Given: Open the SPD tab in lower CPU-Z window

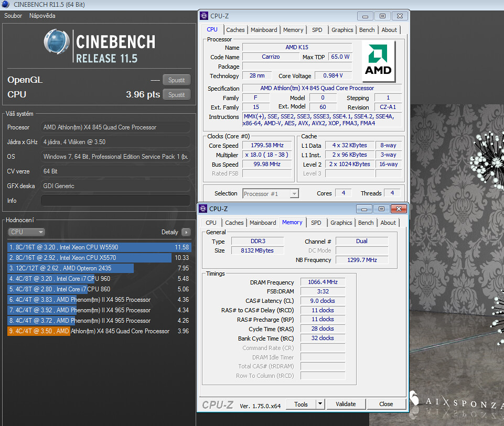Looking at the screenshot, I should pos(316,223).
